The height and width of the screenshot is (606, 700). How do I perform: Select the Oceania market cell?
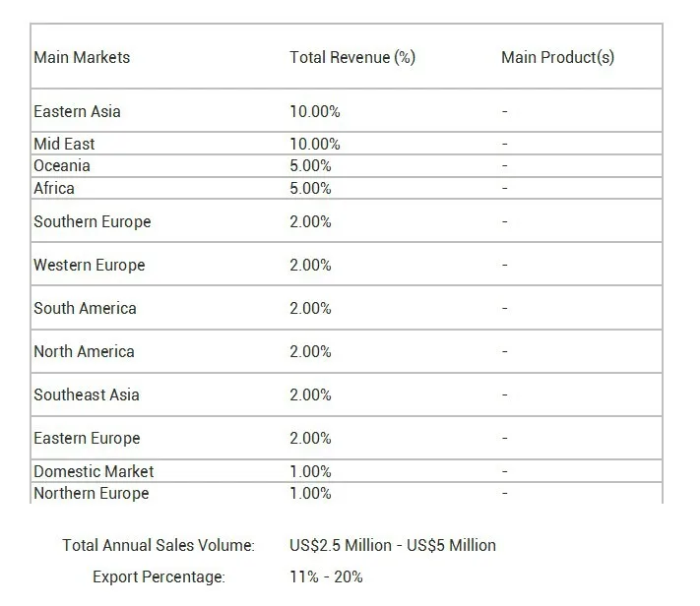[61, 165]
